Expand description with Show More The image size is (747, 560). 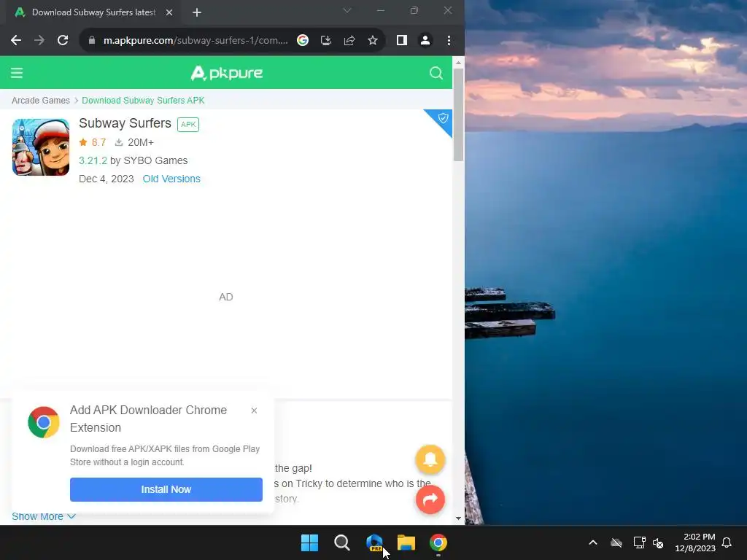(x=43, y=517)
